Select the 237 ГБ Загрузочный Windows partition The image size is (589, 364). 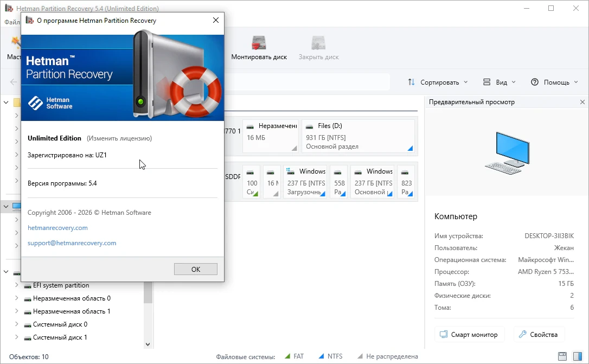click(x=305, y=181)
